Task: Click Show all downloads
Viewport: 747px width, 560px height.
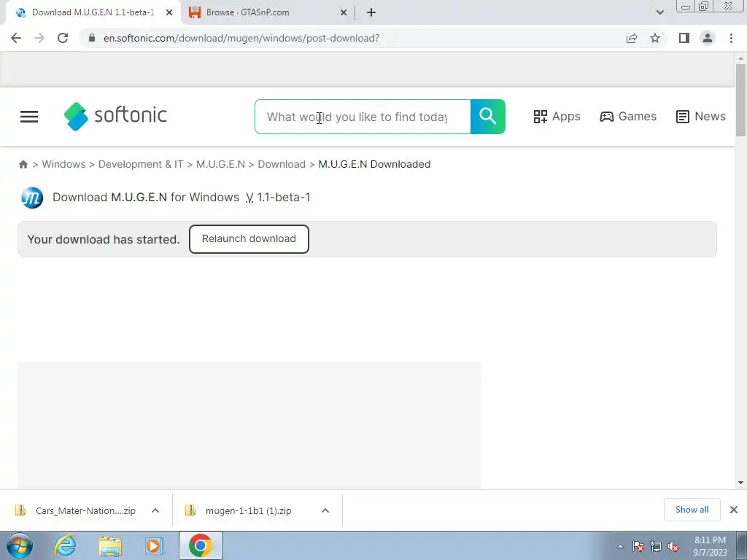Action: click(x=692, y=510)
